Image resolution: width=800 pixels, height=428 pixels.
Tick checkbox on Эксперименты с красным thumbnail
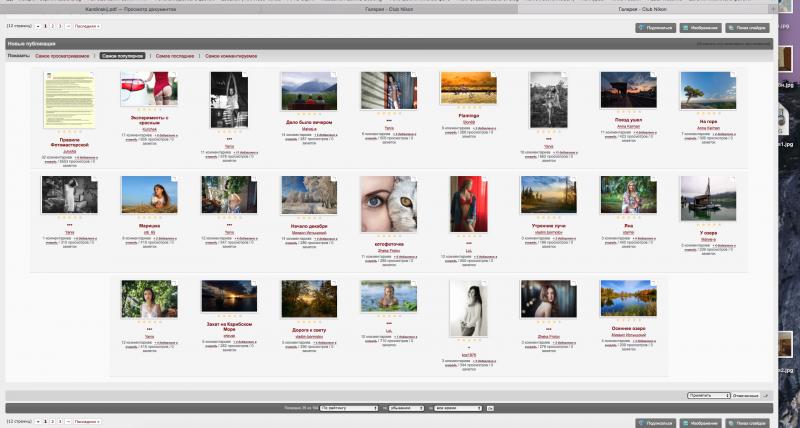pyautogui.click(x=173, y=74)
